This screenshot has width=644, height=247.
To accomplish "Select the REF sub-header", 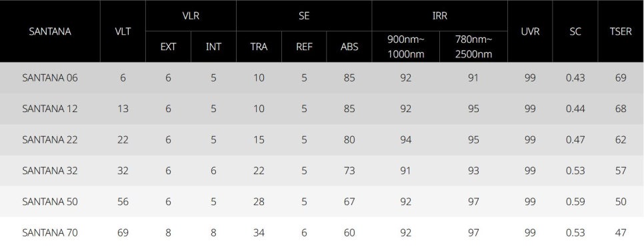I will pos(304,47).
